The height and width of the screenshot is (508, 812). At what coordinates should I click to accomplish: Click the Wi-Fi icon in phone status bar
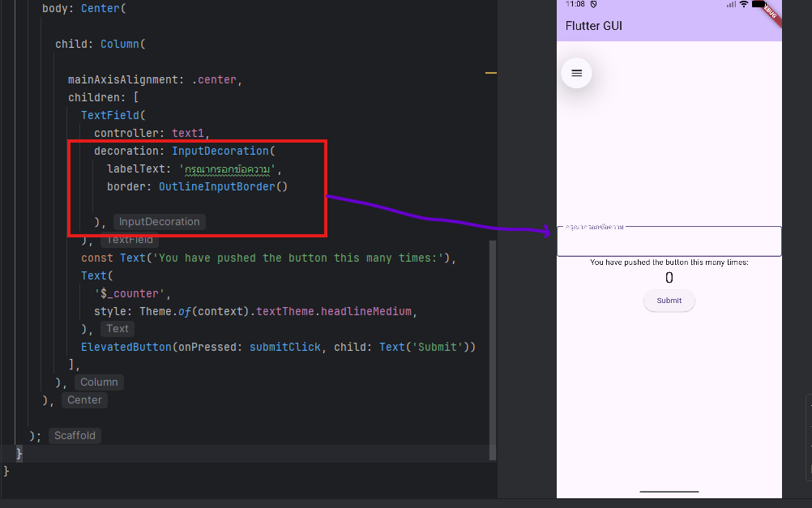pyautogui.click(x=744, y=4)
